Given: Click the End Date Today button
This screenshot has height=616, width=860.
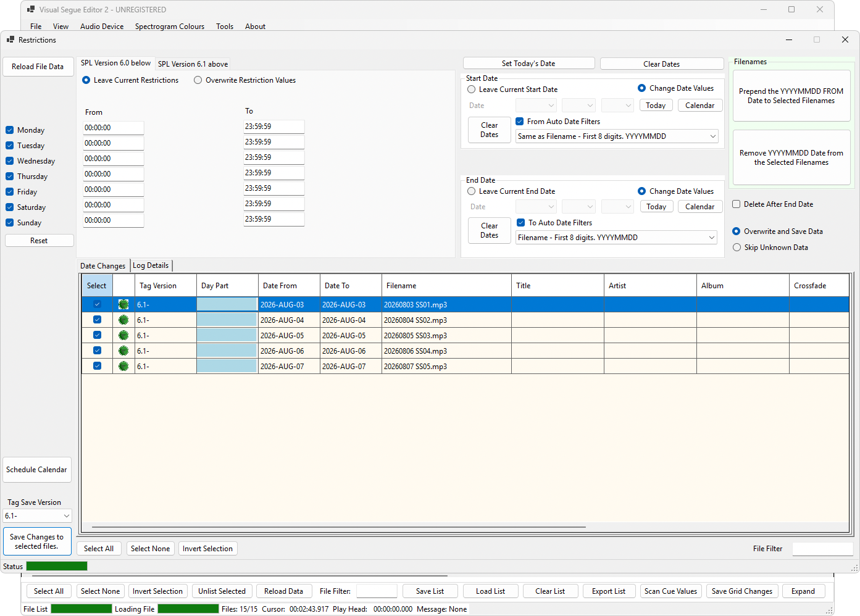Looking at the screenshot, I should (656, 207).
